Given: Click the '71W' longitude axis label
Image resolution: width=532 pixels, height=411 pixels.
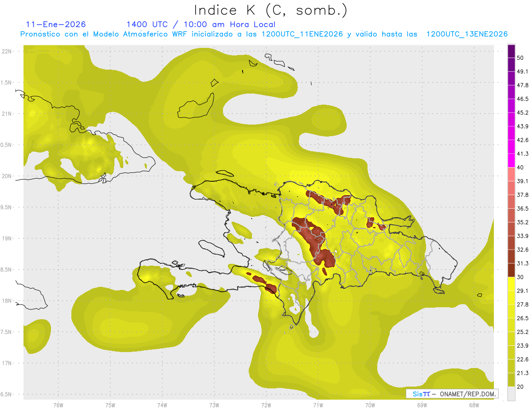Looking at the screenshot, I should click(x=318, y=405).
